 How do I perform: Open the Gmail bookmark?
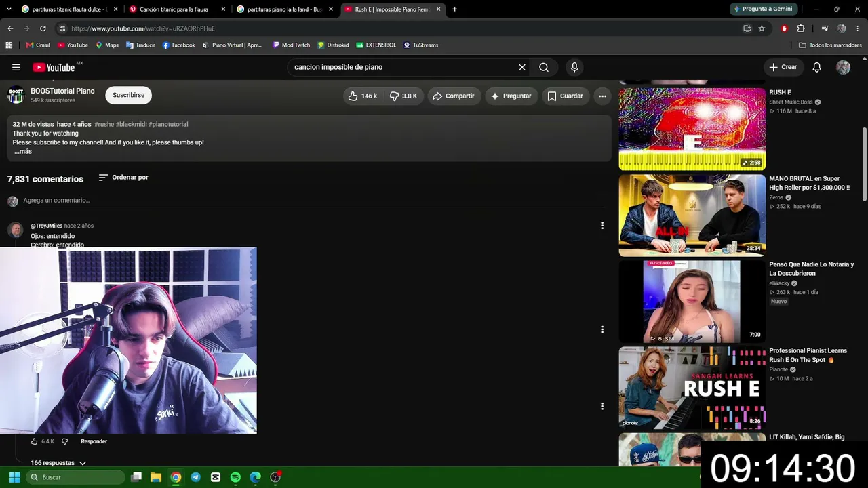click(x=38, y=45)
